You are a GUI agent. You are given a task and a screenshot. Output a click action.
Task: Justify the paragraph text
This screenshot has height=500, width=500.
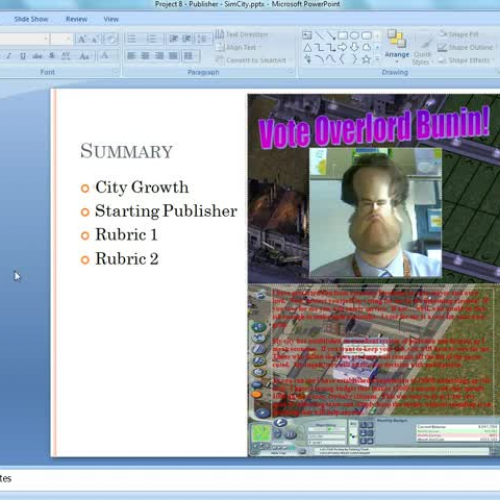coord(173,56)
